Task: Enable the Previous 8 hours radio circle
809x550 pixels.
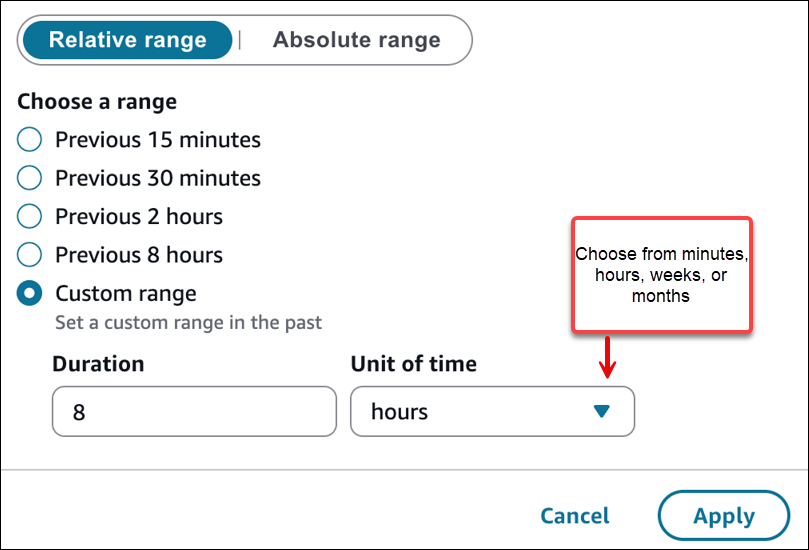Action: click(x=30, y=255)
